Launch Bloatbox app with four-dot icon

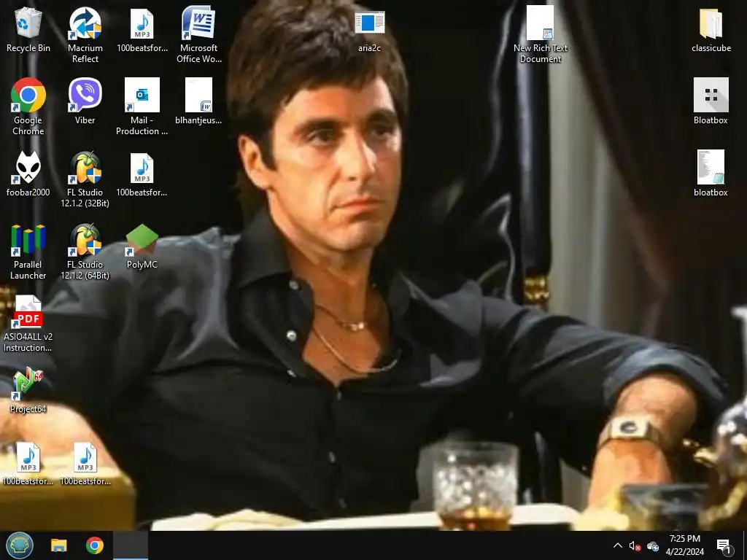pyautogui.click(x=711, y=101)
